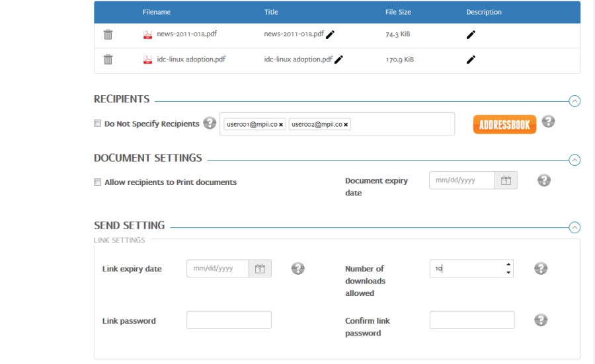
Task: Click the Confirm link password field
Action: click(x=471, y=320)
